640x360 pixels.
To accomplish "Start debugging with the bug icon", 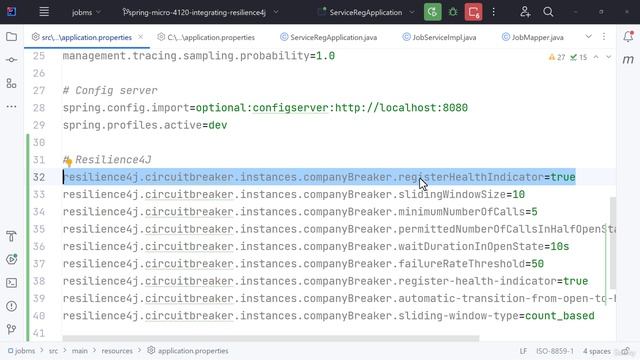I will 453,12.
